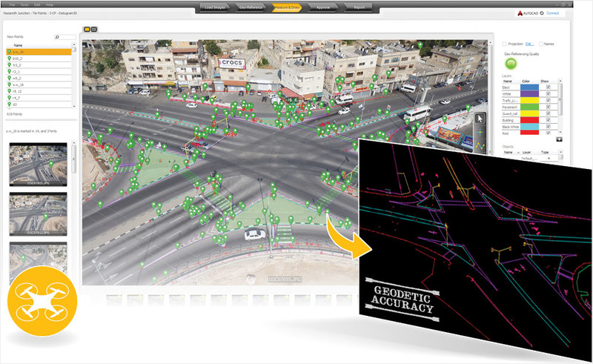This screenshot has width=593, height=364.
Task: Select point b10_2 in list
Action: (39, 59)
